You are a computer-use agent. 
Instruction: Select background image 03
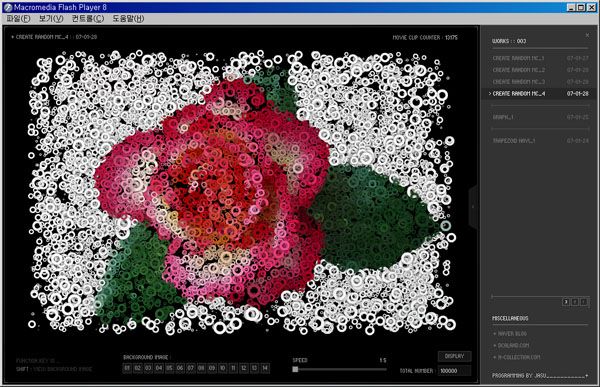(148, 368)
